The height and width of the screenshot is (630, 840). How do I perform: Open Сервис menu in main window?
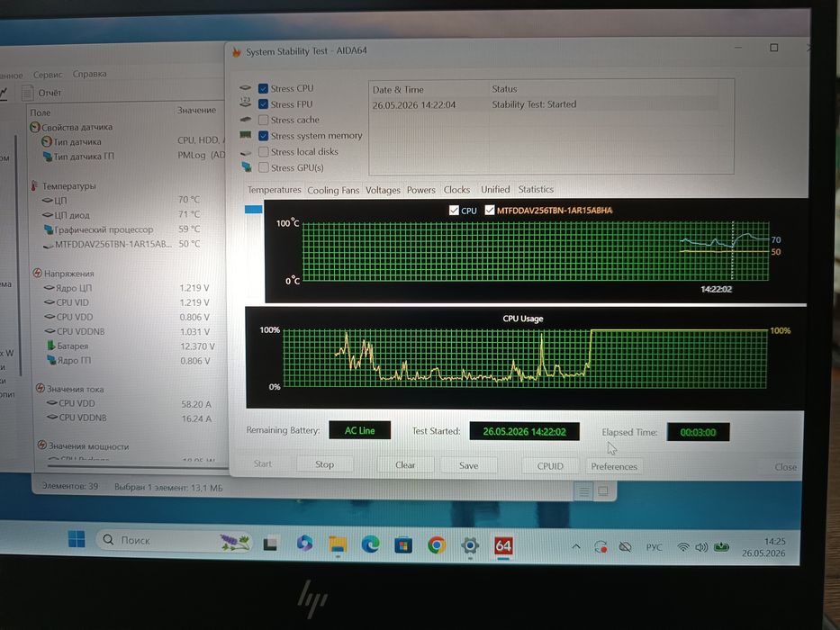[x=48, y=75]
